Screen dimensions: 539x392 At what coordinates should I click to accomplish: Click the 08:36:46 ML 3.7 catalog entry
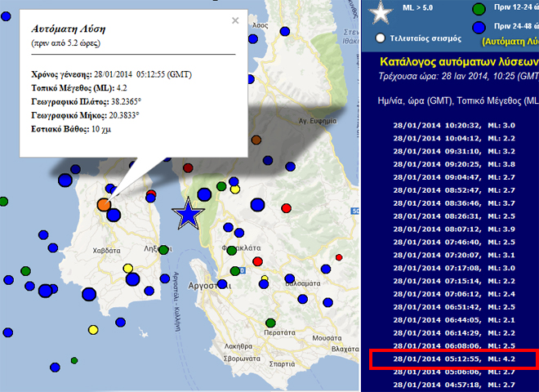point(453,203)
